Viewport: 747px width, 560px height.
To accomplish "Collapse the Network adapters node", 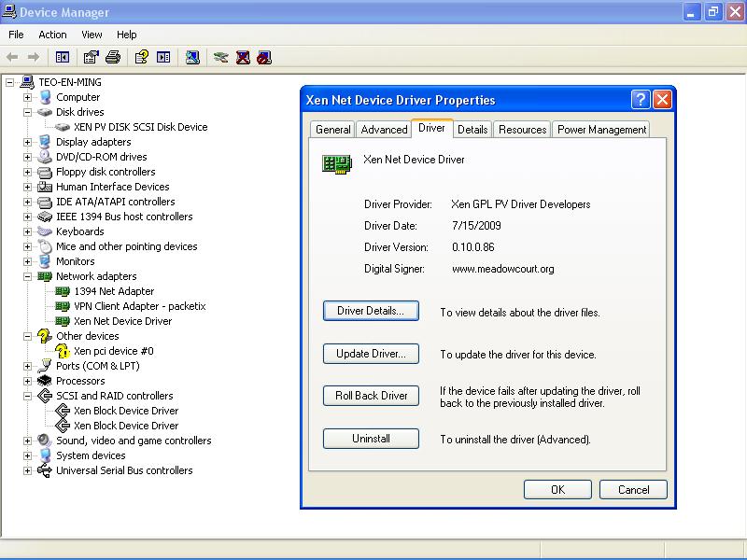I will coord(28,276).
